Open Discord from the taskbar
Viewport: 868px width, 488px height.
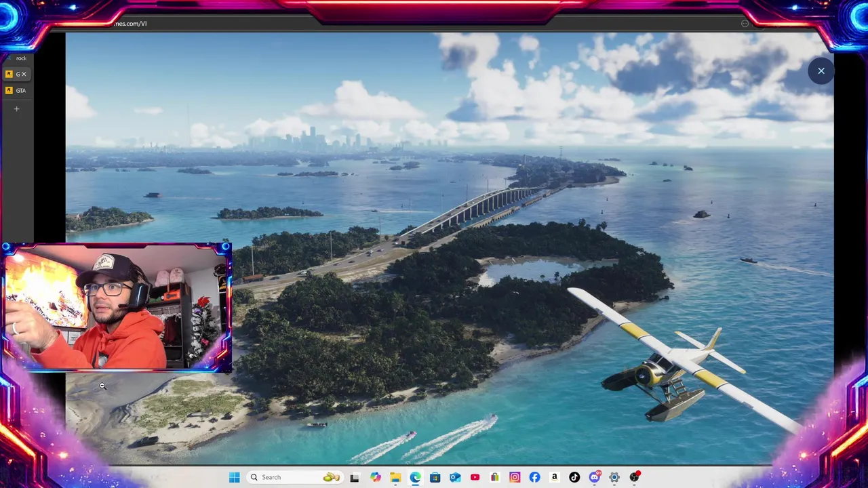coord(595,477)
